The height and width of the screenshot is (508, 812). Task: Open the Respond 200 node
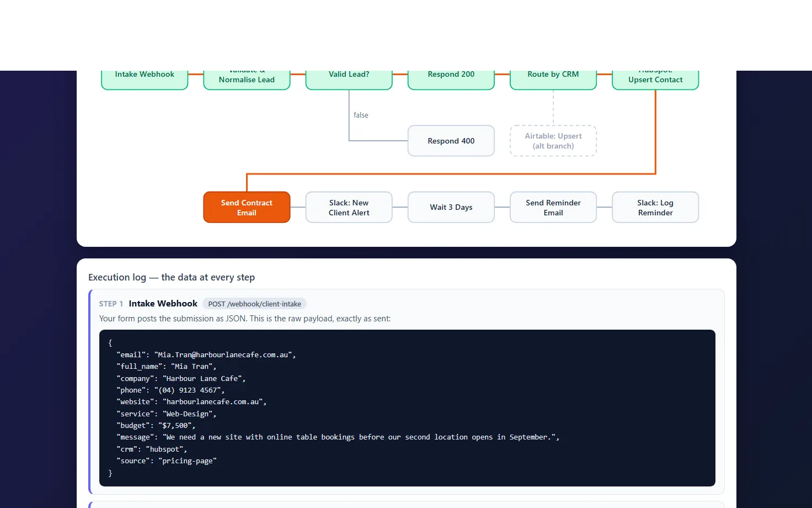pyautogui.click(x=451, y=80)
